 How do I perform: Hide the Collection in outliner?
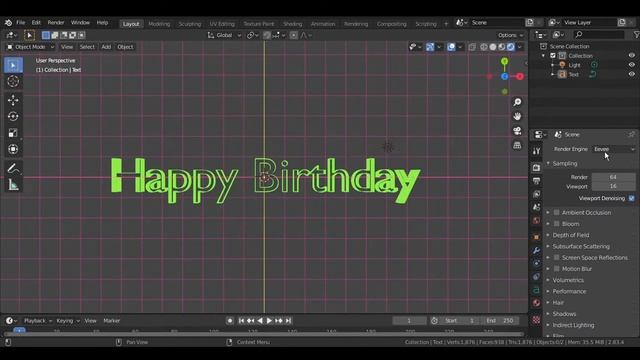(x=632, y=56)
